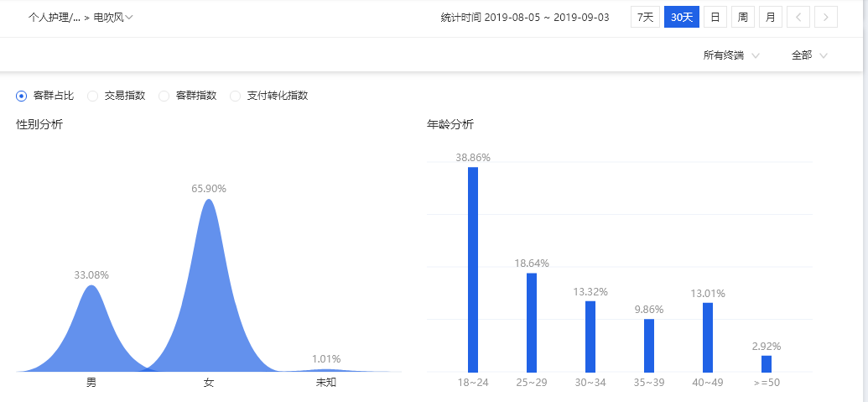This screenshot has height=402, width=868.
Task: Select the 支付转化指数 radio button
Action: pyautogui.click(x=236, y=96)
